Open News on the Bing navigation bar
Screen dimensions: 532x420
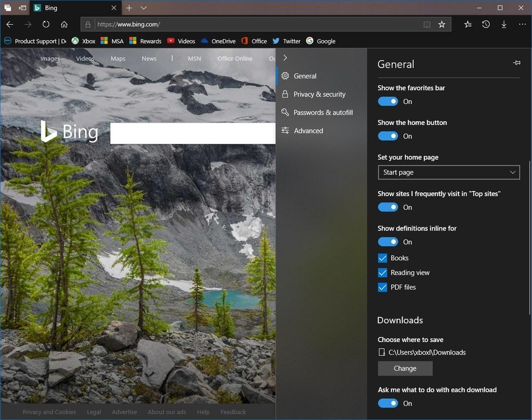point(149,58)
